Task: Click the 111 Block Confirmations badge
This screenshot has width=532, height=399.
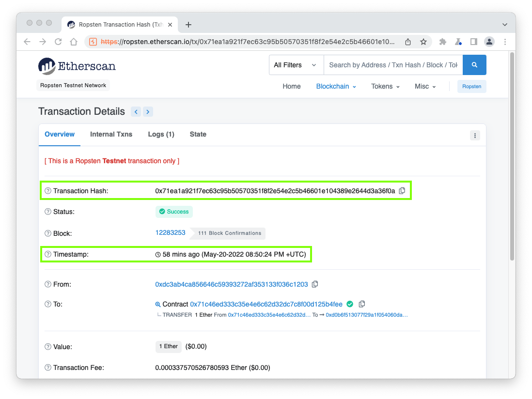Action: click(x=228, y=233)
